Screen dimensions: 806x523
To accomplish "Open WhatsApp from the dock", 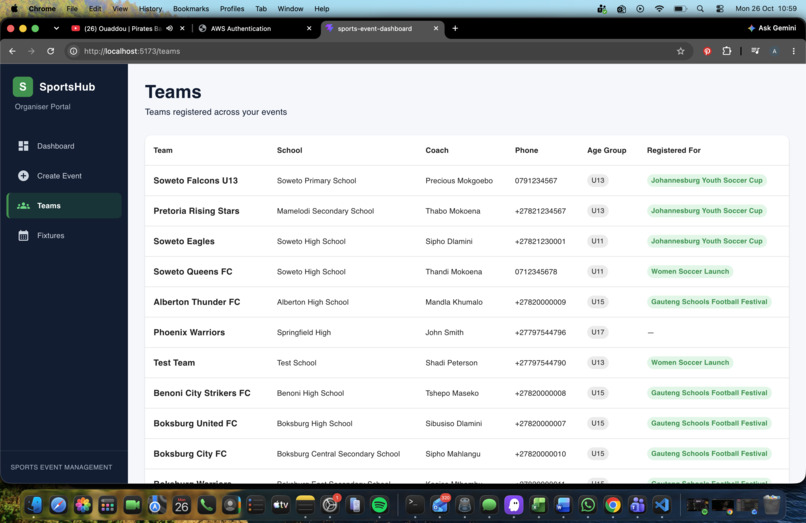I will pos(588,505).
